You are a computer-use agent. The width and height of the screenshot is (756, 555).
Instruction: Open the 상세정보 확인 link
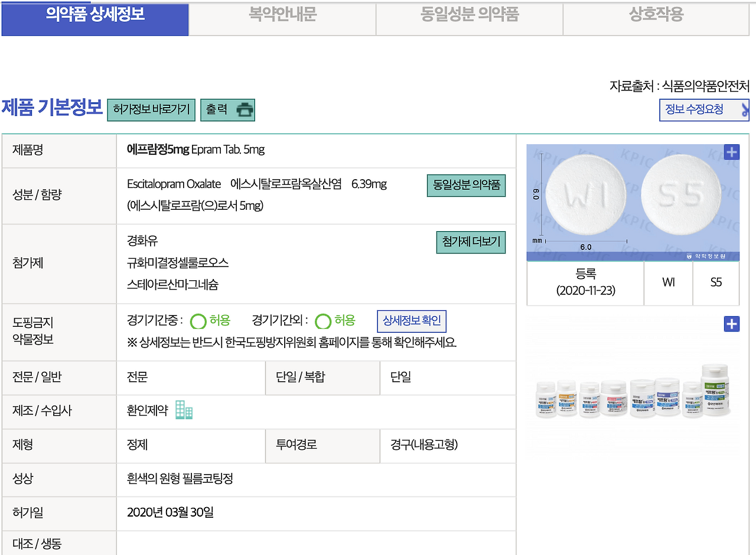point(412,321)
